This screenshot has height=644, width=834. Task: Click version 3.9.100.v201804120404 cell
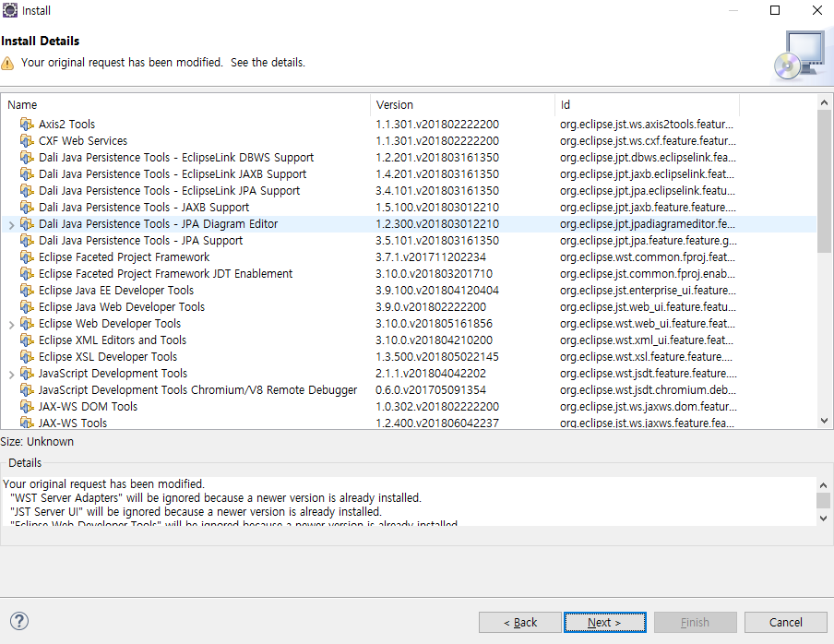(437, 291)
